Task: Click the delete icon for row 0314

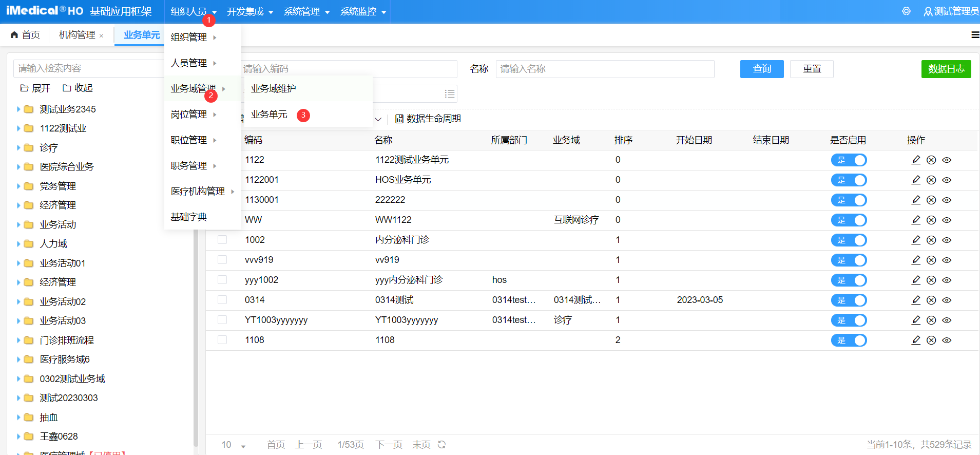Action: click(x=931, y=300)
